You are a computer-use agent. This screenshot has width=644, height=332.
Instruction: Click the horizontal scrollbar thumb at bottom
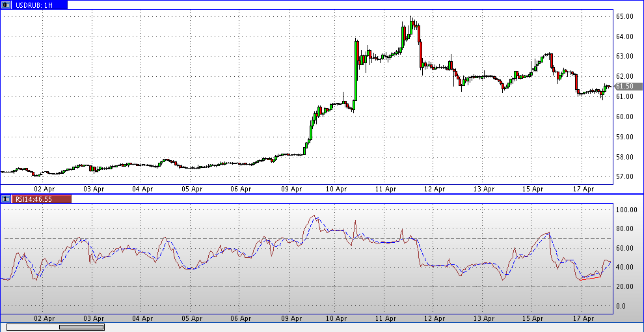pyautogui.click(x=81, y=327)
